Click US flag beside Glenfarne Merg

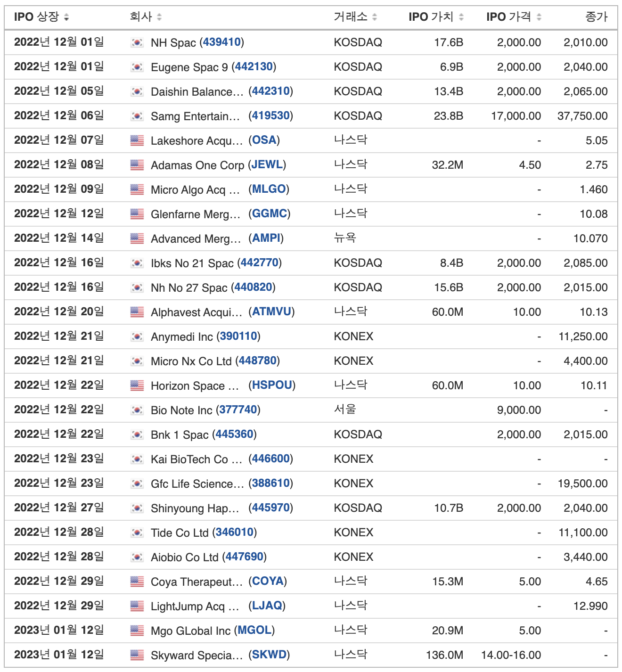[x=137, y=214]
